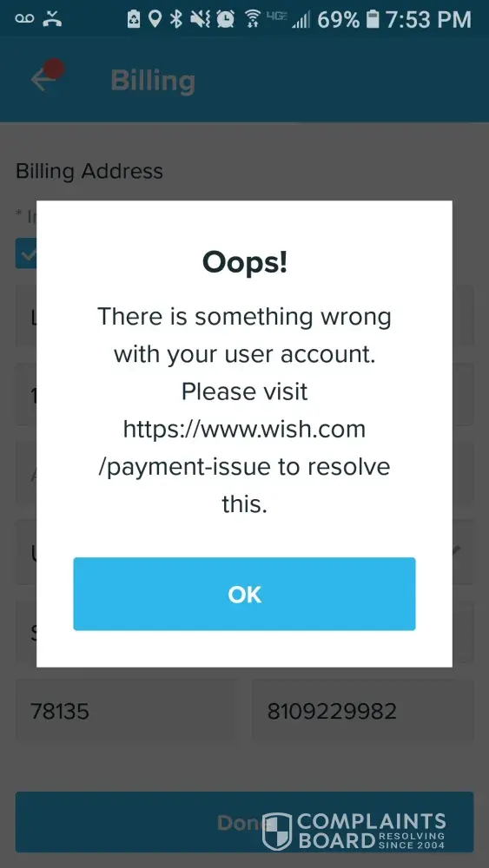Tap the Billing title in header

(x=153, y=80)
